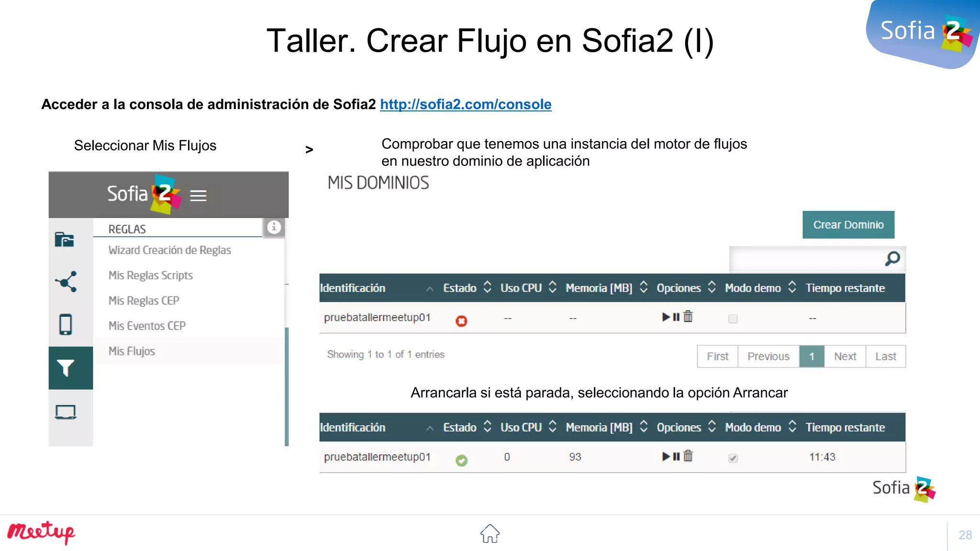This screenshot has height=551, width=980.
Task: Go to Previous page
Action: click(x=768, y=356)
